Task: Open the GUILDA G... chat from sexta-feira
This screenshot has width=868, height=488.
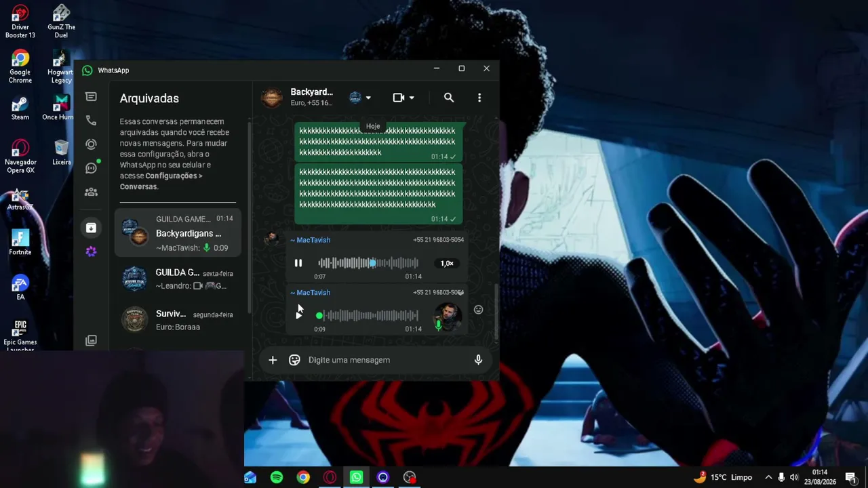Action: [178, 279]
